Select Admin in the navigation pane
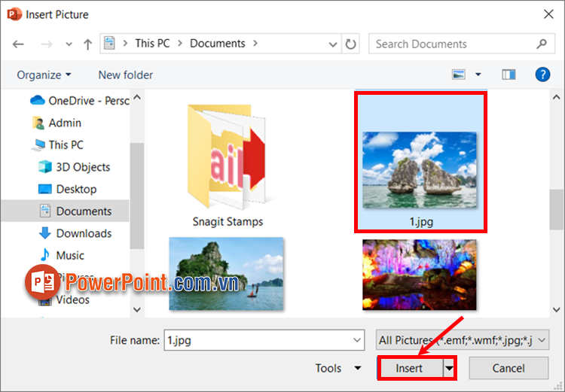The width and height of the screenshot is (565, 392). [x=56, y=123]
